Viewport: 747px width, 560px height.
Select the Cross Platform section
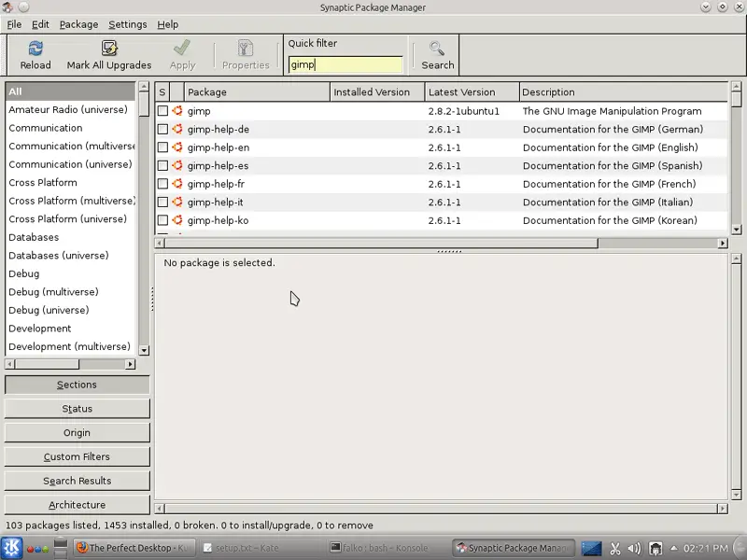70,182
